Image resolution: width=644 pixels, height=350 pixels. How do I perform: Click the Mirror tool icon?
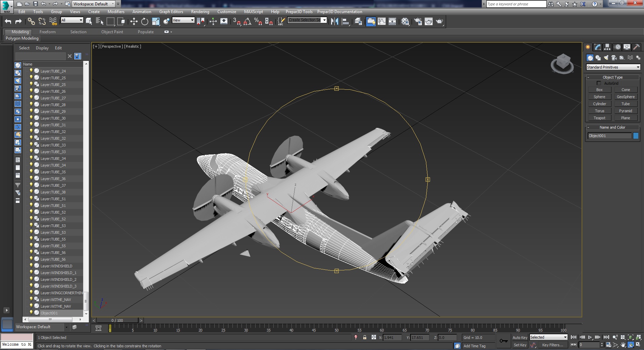tap(334, 21)
